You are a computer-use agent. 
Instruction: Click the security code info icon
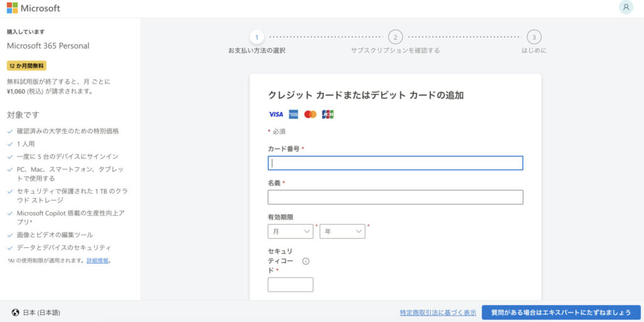point(306,261)
